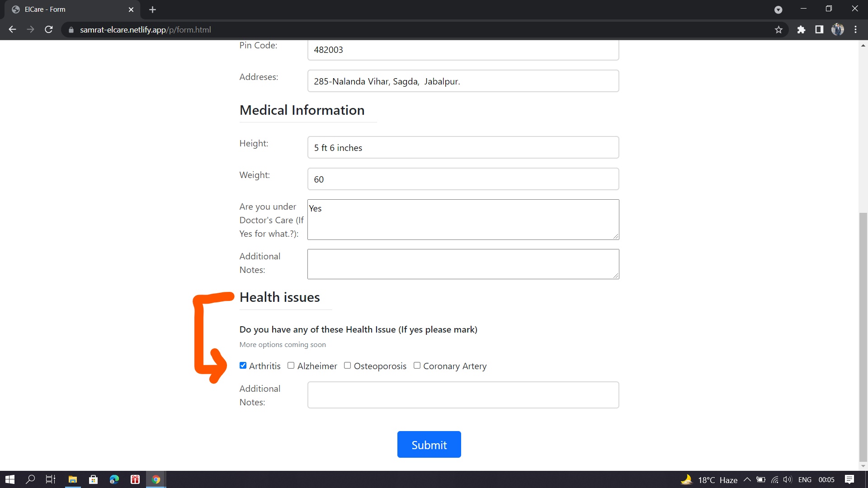Open the browser side panel icon
Viewport: 868px width, 488px height.
(x=819, y=29)
